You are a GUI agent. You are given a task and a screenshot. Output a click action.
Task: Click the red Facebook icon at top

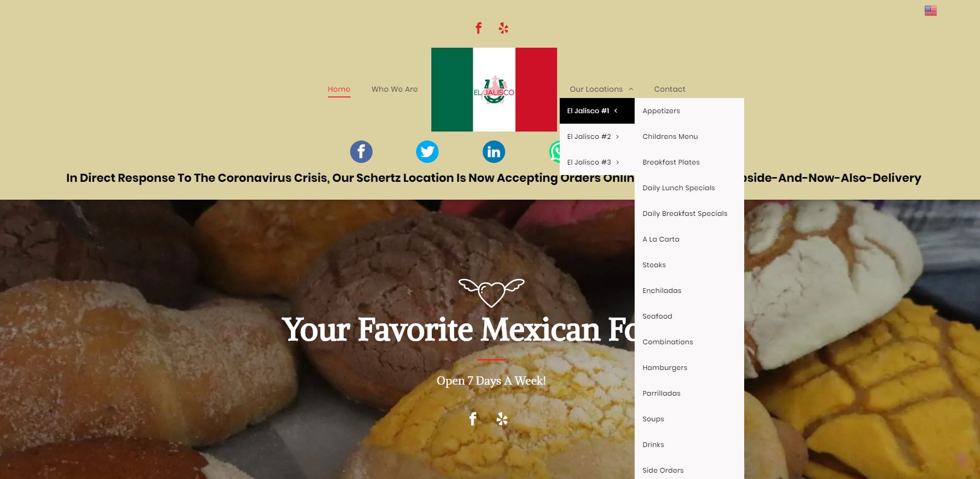pyautogui.click(x=478, y=28)
